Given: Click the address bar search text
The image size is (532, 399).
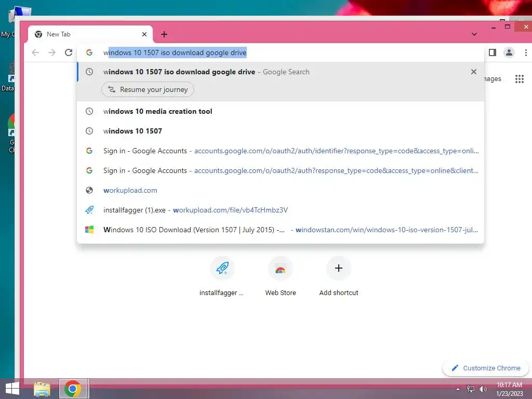Looking at the screenshot, I should pyautogui.click(x=175, y=52).
